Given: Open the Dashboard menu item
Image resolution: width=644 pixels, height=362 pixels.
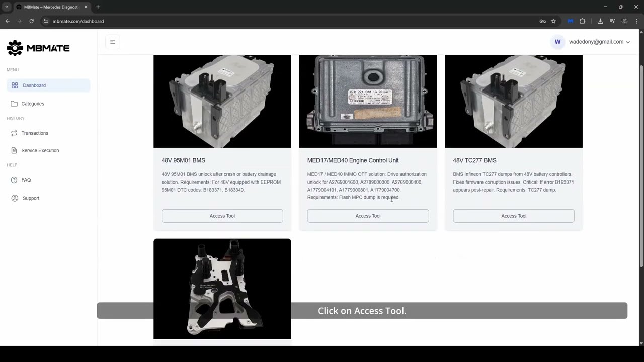Looking at the screenshot, I should (x=48, y=85).
